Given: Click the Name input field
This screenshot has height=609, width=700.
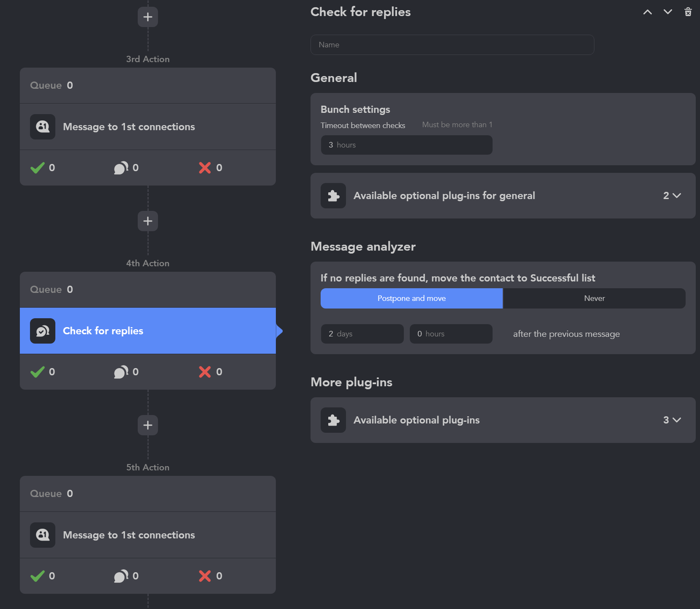Looking at the screenshot, I should click(x=452, y=45).
